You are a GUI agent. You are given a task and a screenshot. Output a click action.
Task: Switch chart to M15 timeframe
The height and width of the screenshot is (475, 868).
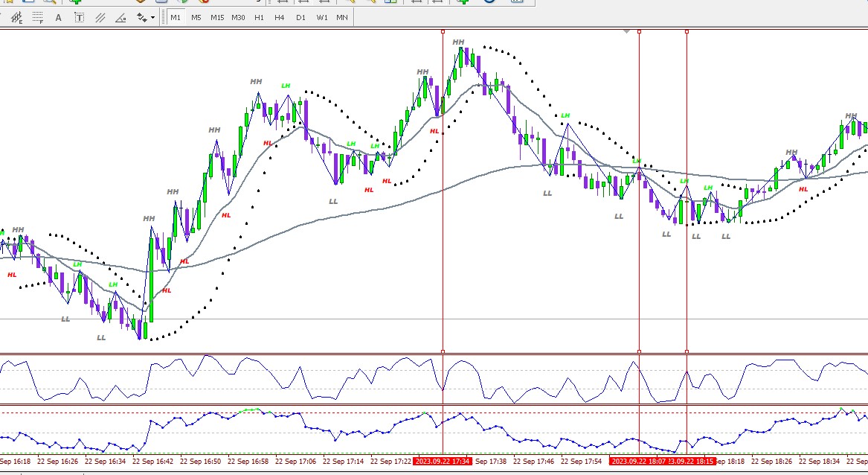coord(217,18)
